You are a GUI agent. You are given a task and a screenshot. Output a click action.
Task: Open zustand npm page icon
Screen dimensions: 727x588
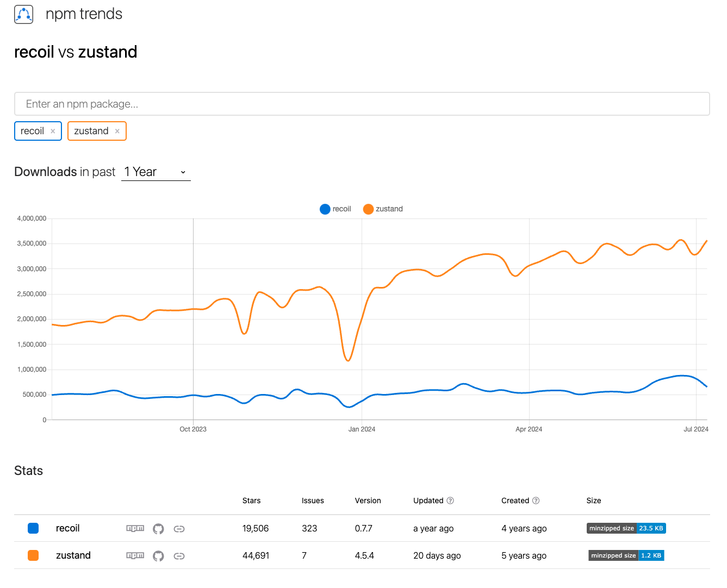(135, 555)
